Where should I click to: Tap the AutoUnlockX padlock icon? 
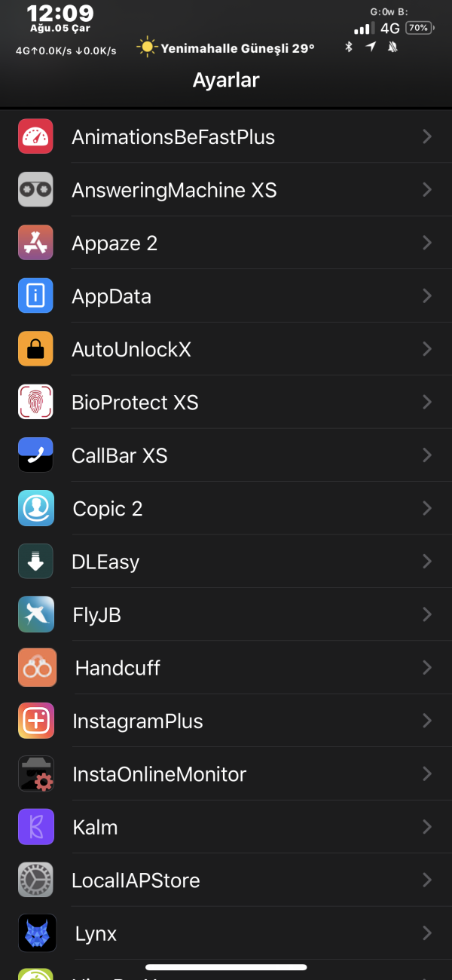[x=35, y=349]
